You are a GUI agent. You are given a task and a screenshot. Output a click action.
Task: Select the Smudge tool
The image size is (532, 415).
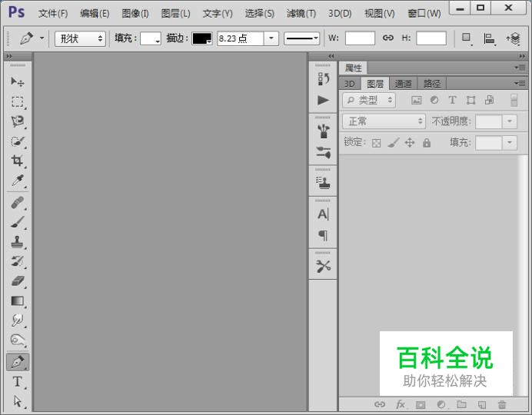[x=18, y=320]
